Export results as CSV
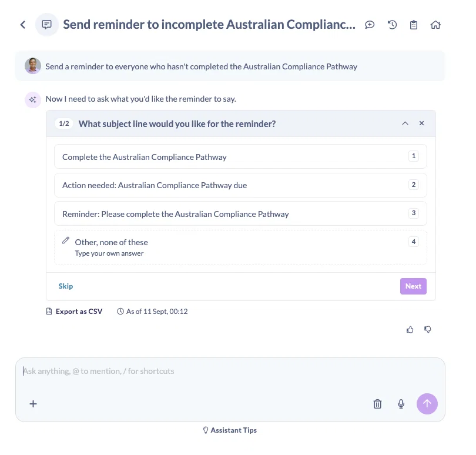This screenshot has width=476, height=455. pyautogui.click(x=75, y=312)
